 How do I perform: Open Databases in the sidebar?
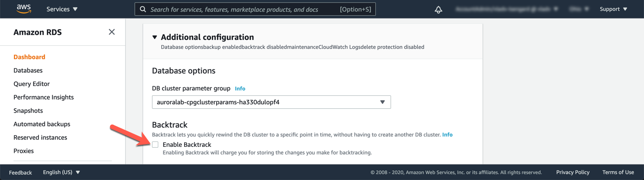(28, 70)
